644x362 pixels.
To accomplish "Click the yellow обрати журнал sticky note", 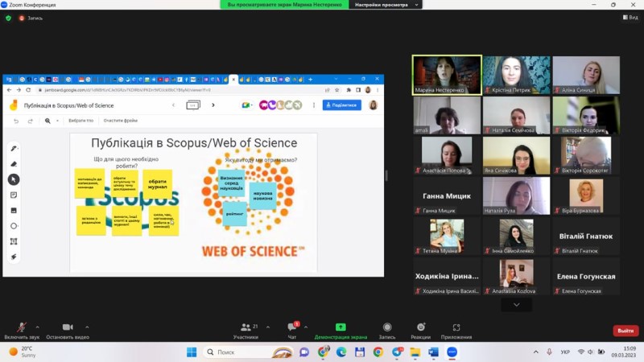I will point(157,184).
